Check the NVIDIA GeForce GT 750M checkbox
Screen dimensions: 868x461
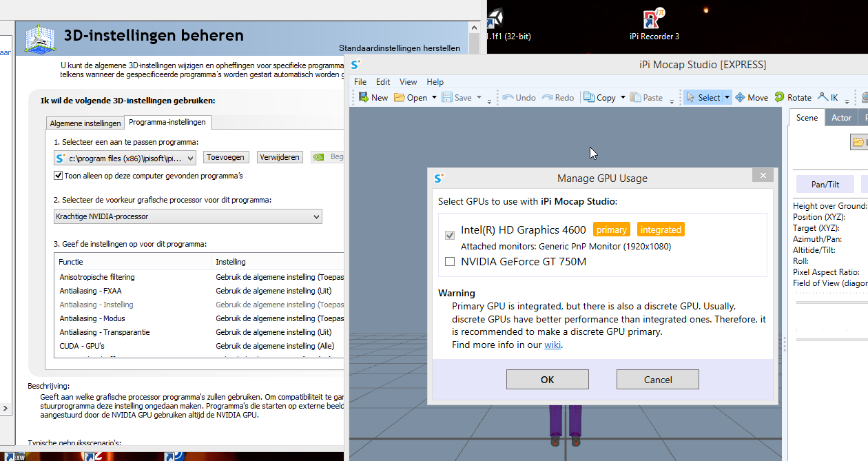[450, 262]
